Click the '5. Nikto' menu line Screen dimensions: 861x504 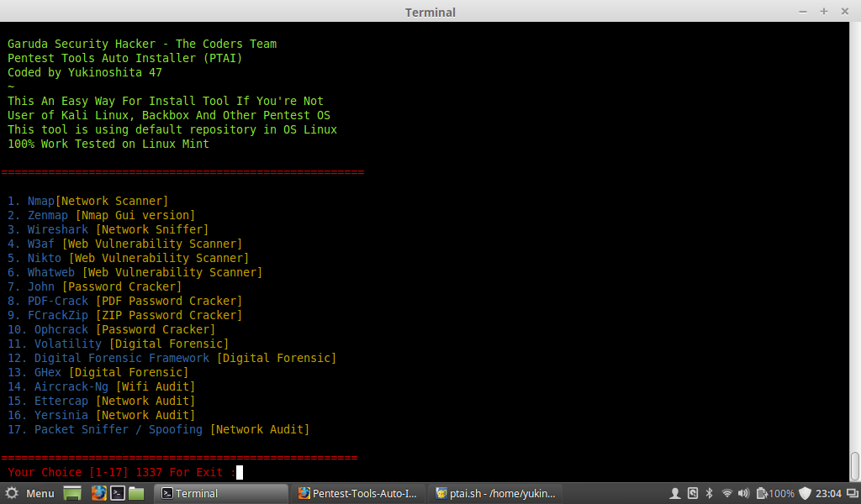point(128,259)
